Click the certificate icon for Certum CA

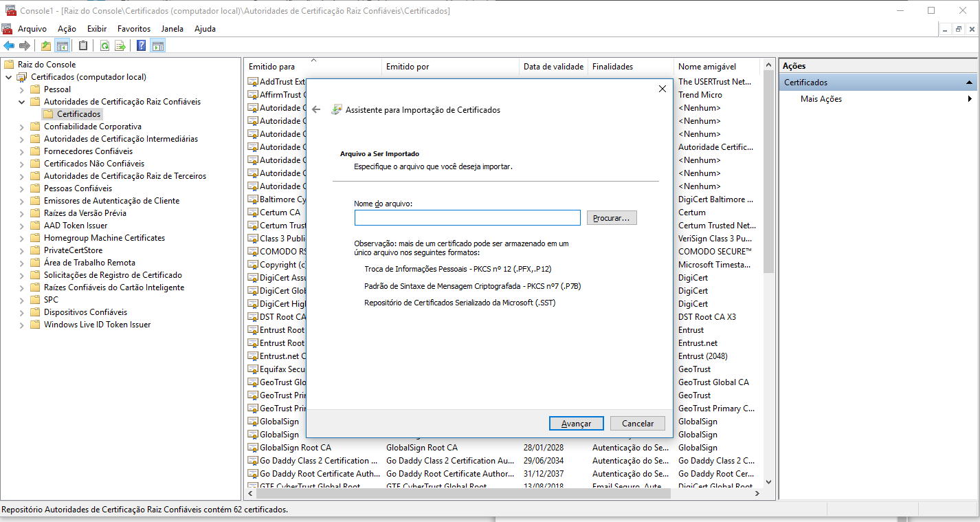click(253, 213)
